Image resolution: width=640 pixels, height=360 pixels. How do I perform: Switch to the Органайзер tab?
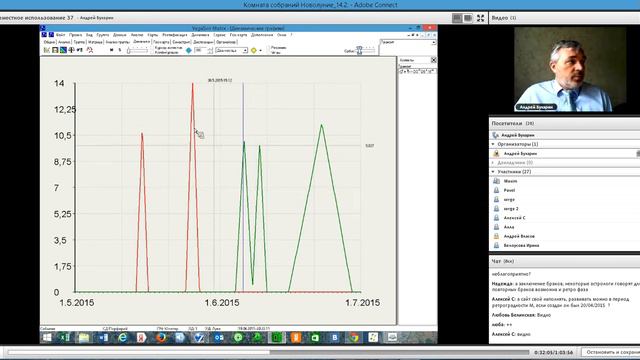[226, 42]
